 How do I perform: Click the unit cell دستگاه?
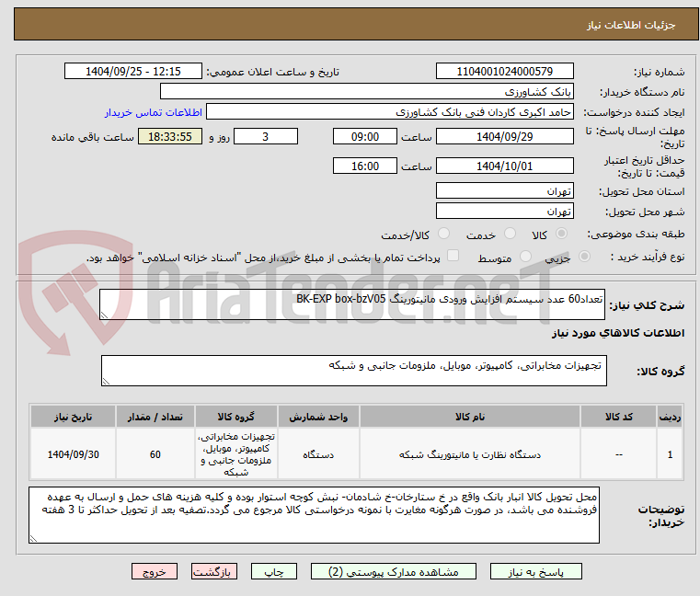318,454
